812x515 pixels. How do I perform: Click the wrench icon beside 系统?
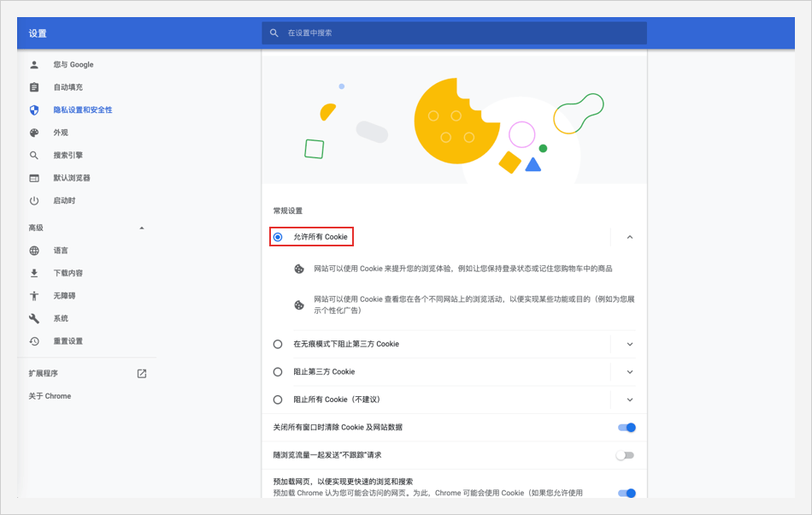34,318
